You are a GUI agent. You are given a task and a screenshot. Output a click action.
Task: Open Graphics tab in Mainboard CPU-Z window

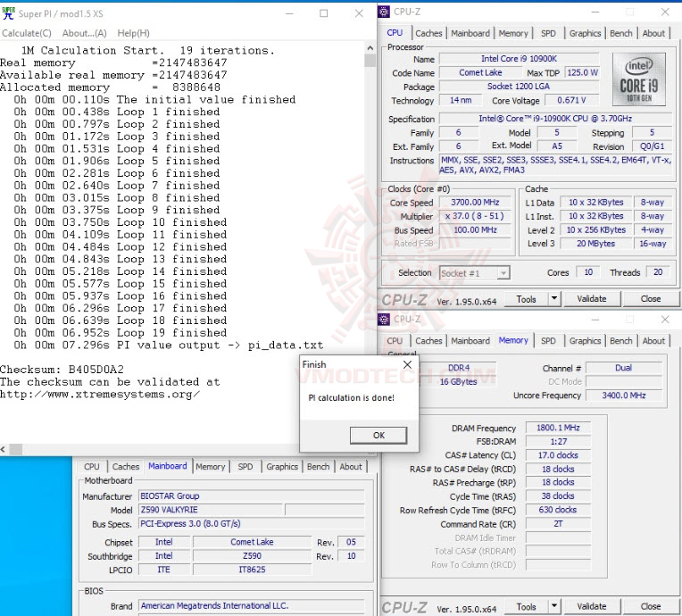tap(282, 466)
